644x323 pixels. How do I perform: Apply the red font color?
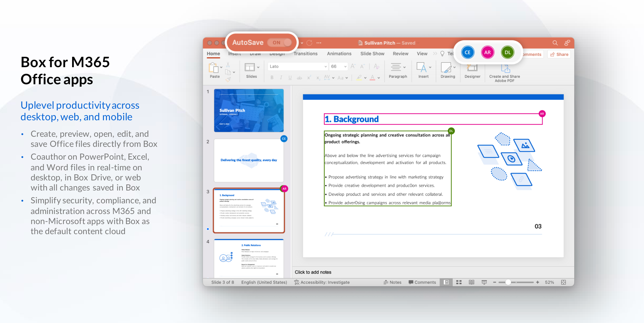[x=372, y=78]
